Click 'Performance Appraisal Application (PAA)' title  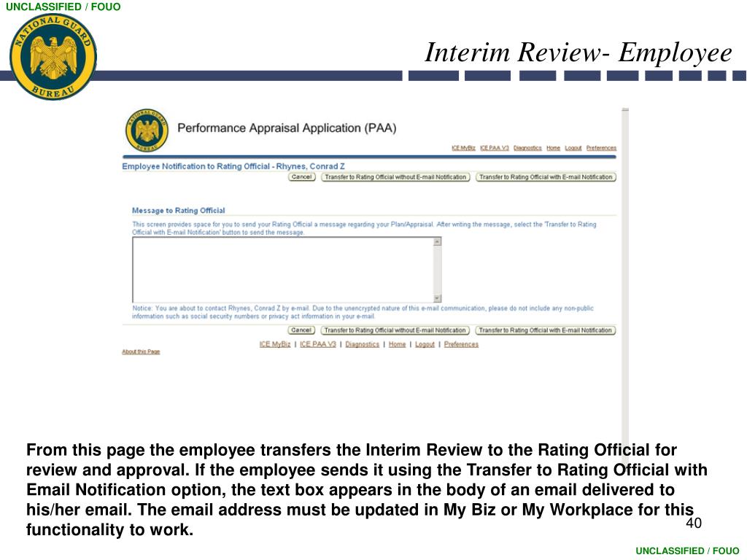coord(287,128)
